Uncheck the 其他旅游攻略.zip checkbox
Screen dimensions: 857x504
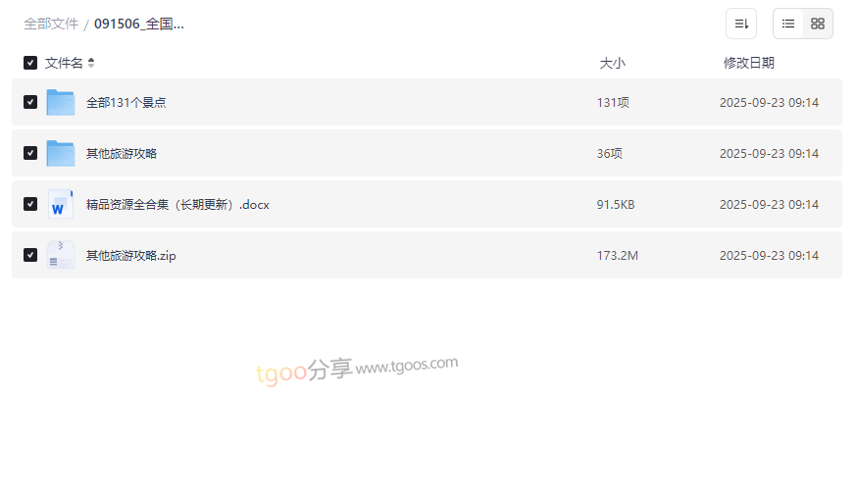click(x=30, y=255)
